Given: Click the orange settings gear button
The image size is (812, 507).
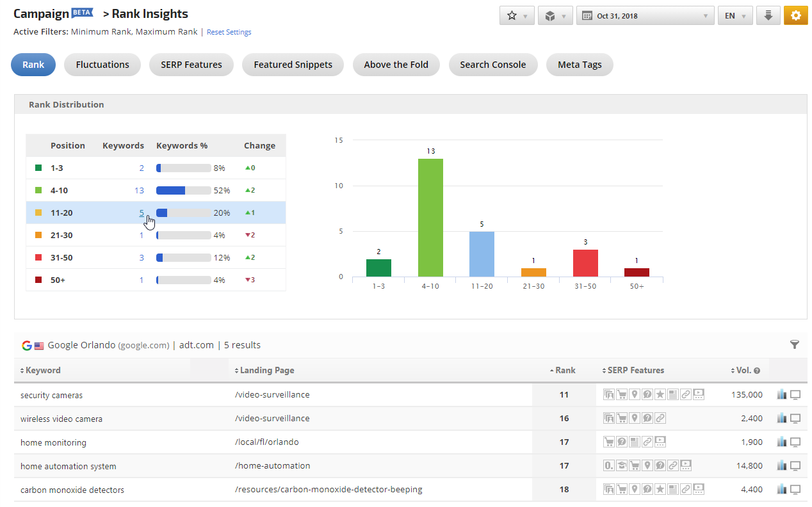Looking at the screenshot, I should pyautogui.click(x=795, y=16).
